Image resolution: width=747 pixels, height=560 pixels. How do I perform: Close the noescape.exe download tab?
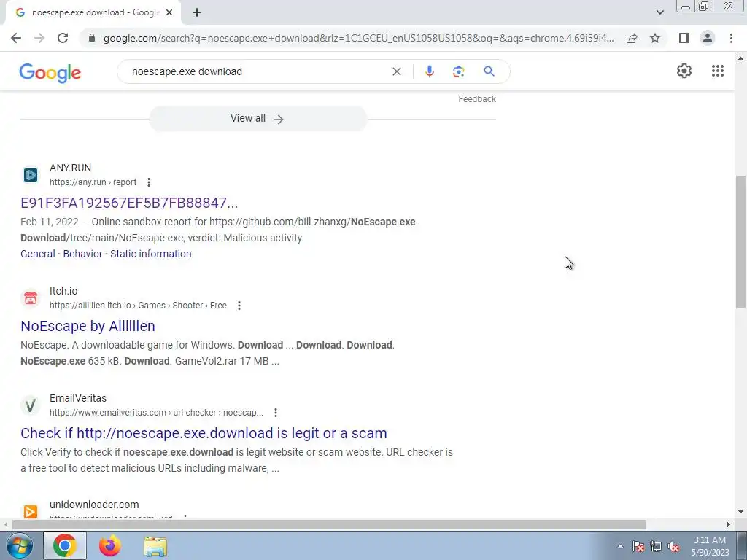[169, 12]
